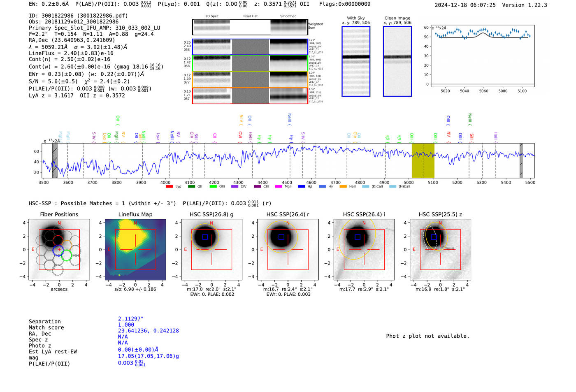This screenshot has width=576, height=392.
Task: Open the HSC SSP(25.5) z cutout
Action: [440, 249]
